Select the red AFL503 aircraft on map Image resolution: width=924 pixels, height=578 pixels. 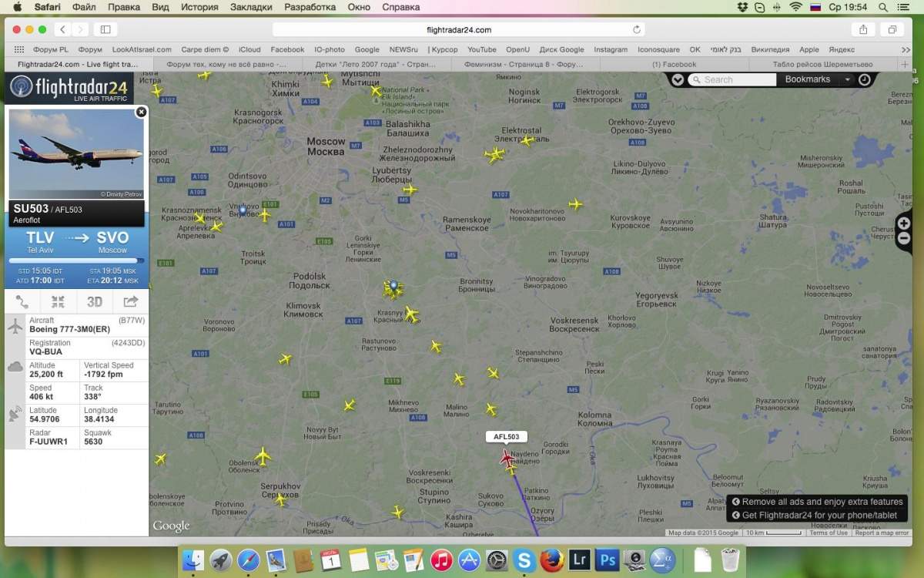coord(507,458)
